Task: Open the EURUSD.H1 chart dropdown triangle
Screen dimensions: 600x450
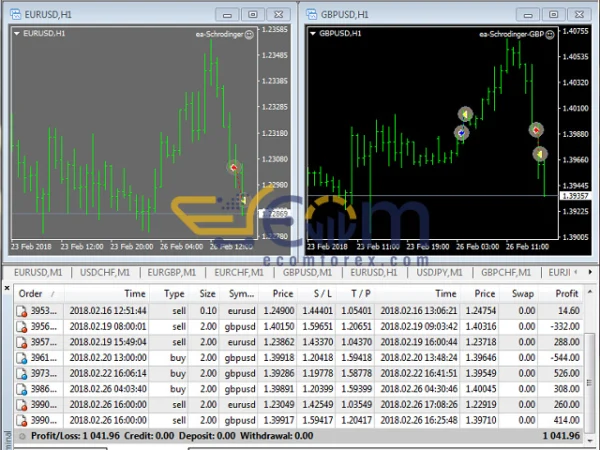Action: pos(17,34)
